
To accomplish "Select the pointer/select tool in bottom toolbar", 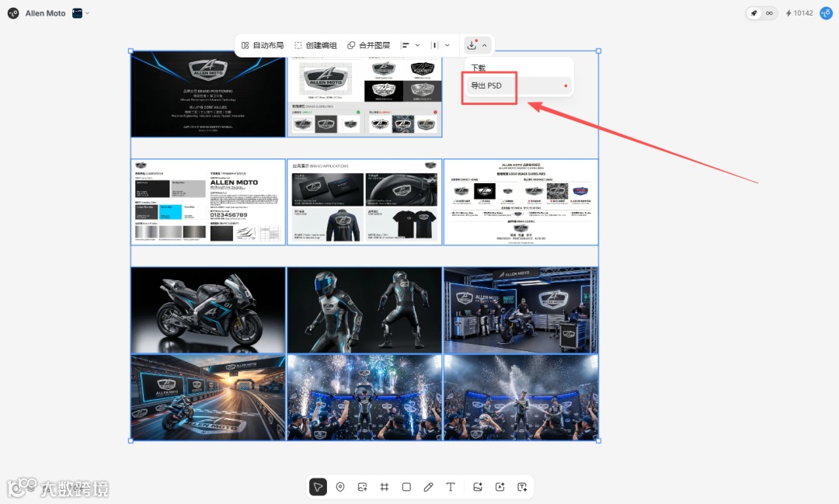I will coord(318,487).
